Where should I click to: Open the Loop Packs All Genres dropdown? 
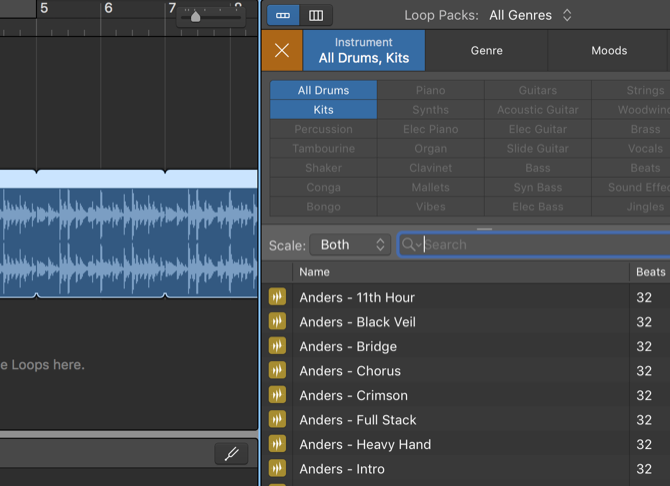tap(530, 15)
